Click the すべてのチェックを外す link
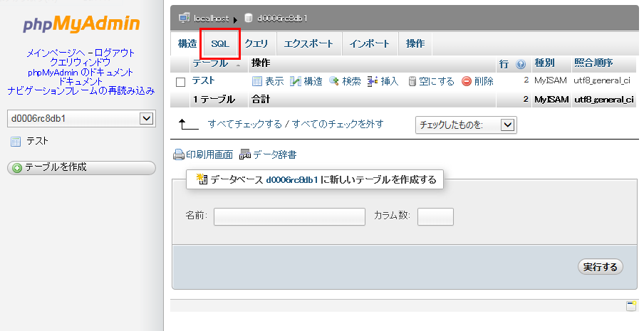The width and height of the screenshot is (644, 331). [338, 124]
